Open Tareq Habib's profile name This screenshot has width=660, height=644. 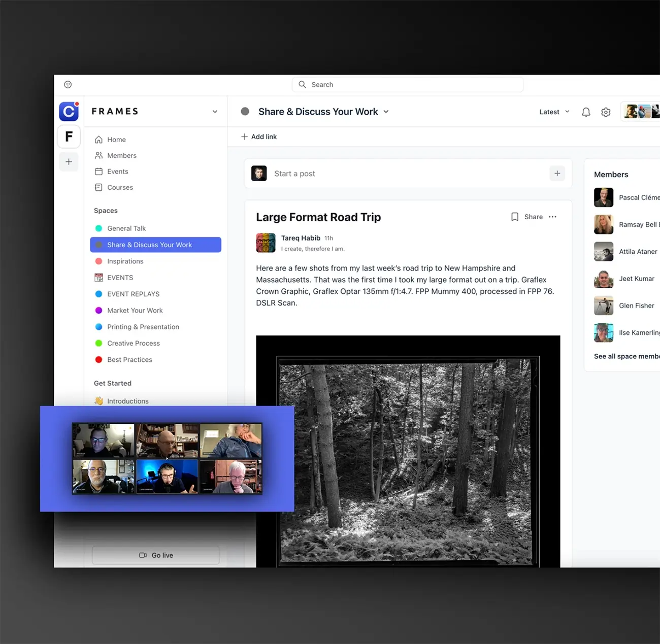[x=301, y=238]
